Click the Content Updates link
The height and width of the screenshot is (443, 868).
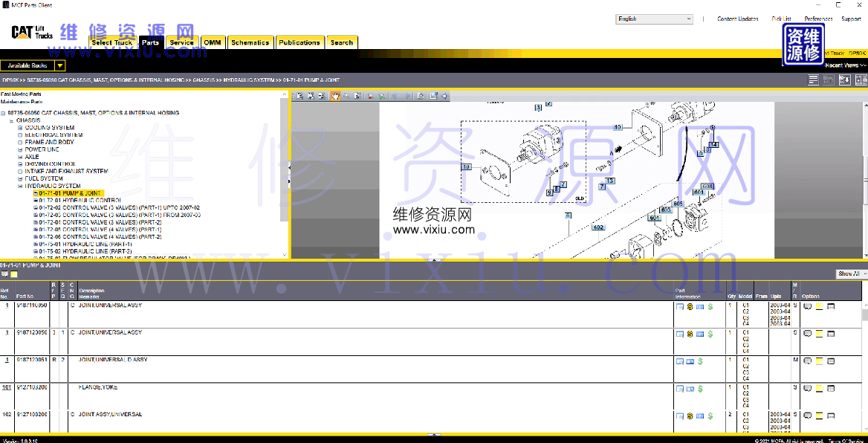[737, 19]
